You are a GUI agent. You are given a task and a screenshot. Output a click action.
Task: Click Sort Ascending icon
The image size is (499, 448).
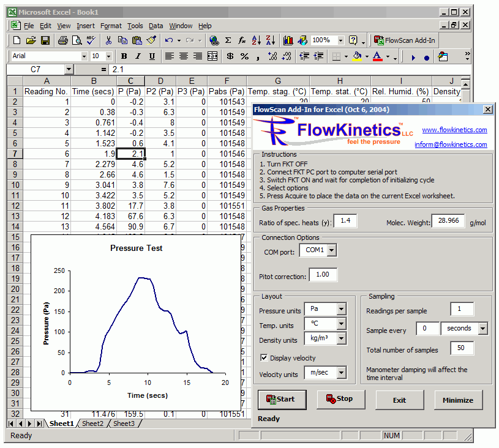pos(257,40)
